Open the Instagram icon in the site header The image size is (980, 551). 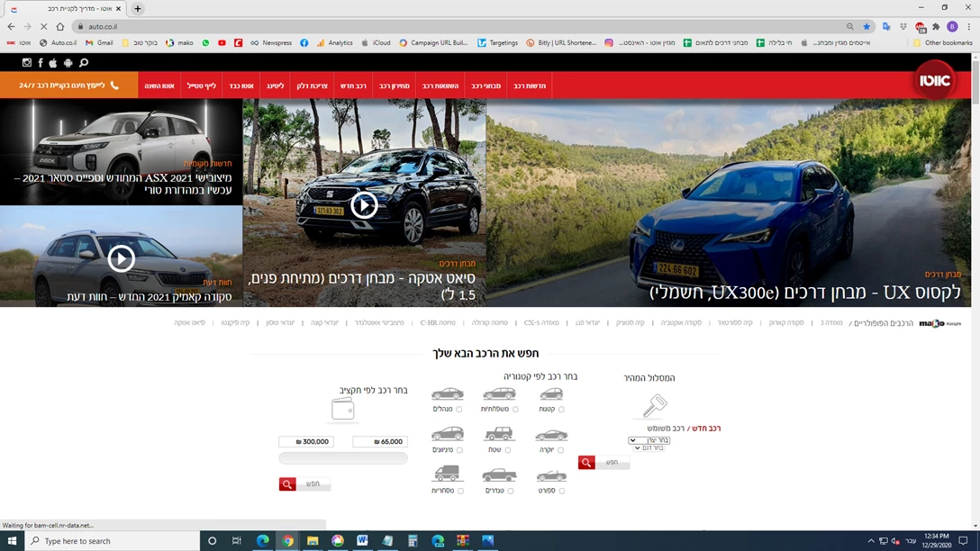27,63
